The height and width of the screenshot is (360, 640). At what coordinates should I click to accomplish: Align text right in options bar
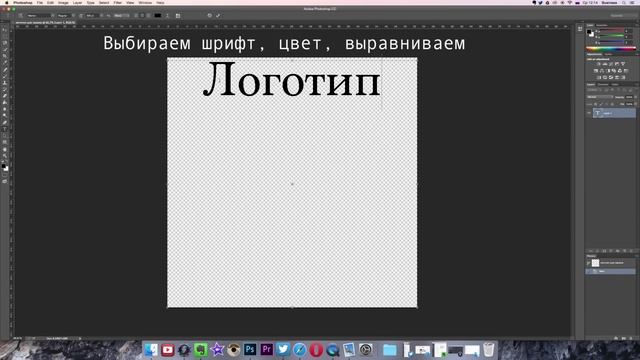(x=149, y=16)
